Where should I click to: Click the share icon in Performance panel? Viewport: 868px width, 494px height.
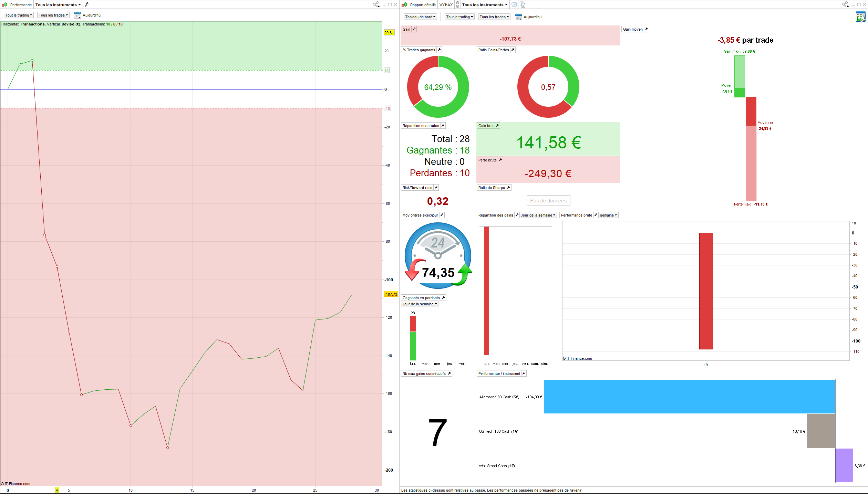pyautogui.click(x=376, y=4)
